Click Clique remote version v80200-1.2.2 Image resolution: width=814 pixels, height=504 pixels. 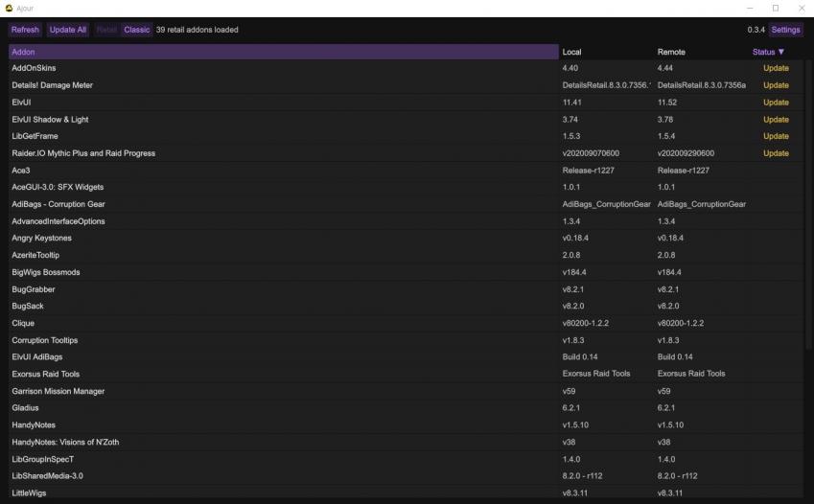tap(681, 323)
